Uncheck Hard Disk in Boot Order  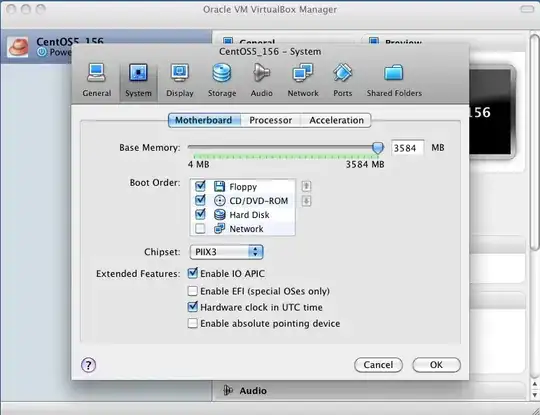point(200,215)
